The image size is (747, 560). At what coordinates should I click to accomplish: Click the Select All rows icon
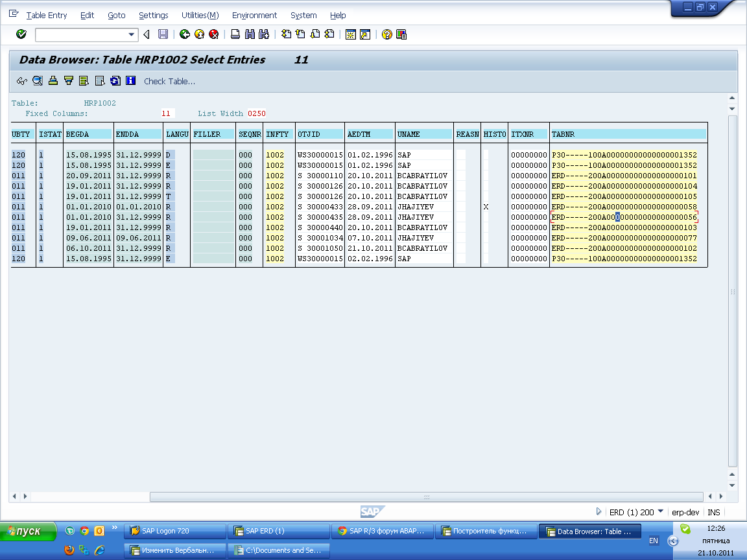coord(84,81)
